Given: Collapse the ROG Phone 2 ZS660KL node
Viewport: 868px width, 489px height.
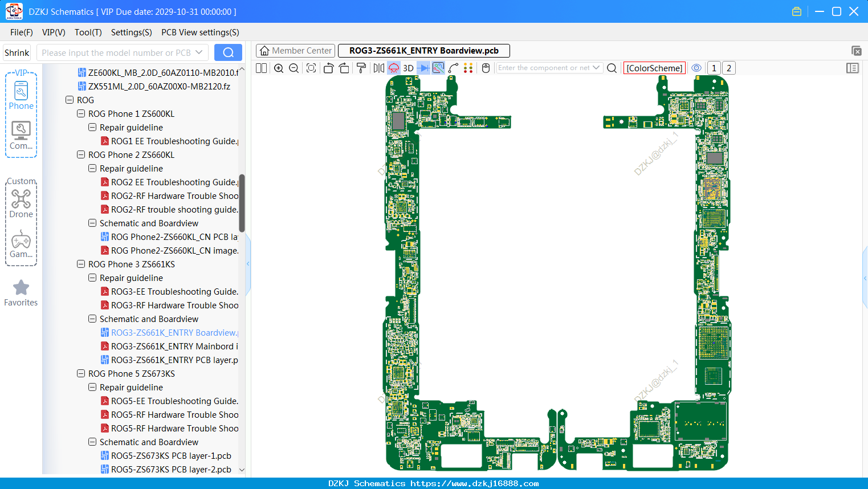Looking at the screenshot, I should [x=81, y=154].
